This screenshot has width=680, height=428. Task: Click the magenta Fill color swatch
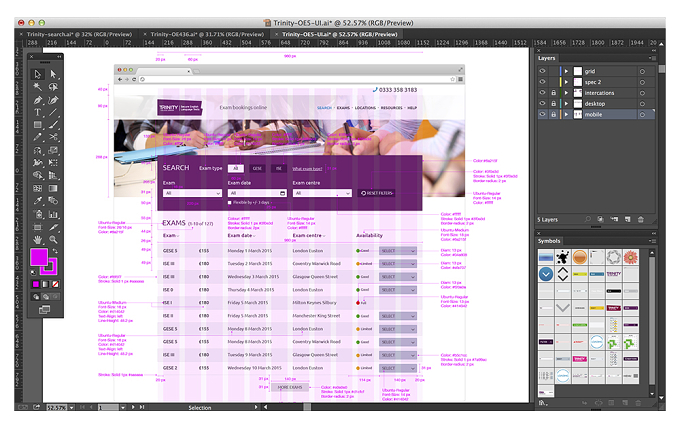[39, 257]
